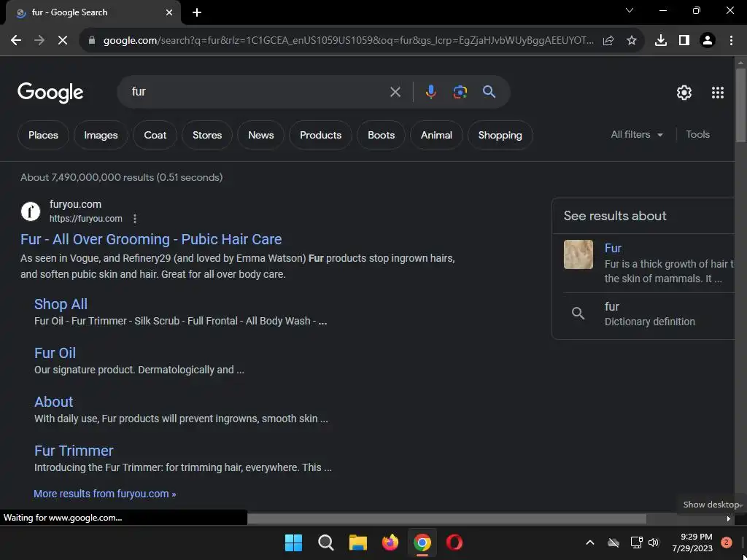Open volume control in system tray
The width and height of the screenshot is (747, 560).
point(654,542)
